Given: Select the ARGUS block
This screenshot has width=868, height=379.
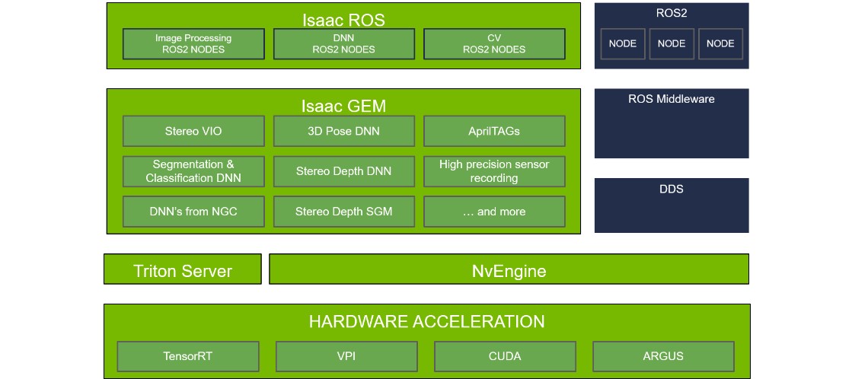Looking at the screenshot, I should 663,356.
